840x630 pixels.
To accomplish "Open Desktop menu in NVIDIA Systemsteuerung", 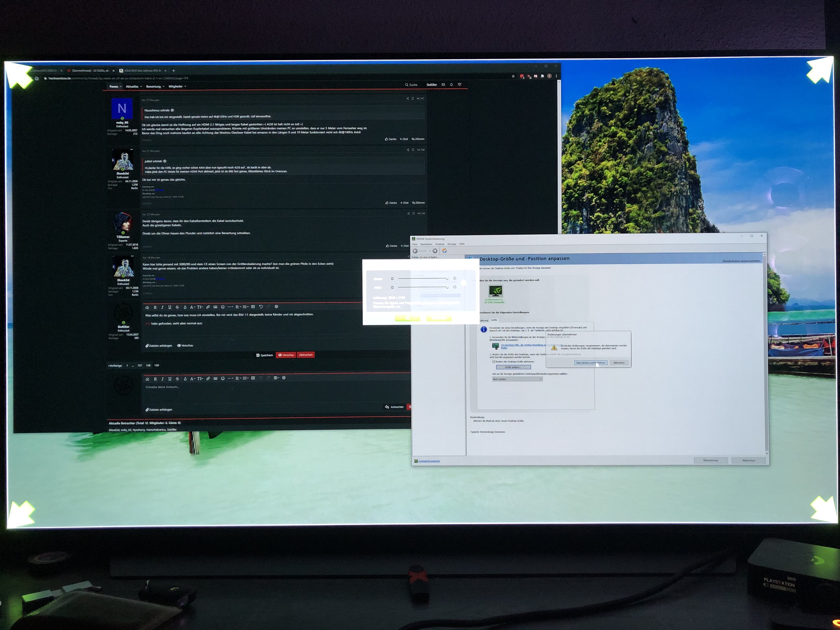I will click(x=440, y=244).
